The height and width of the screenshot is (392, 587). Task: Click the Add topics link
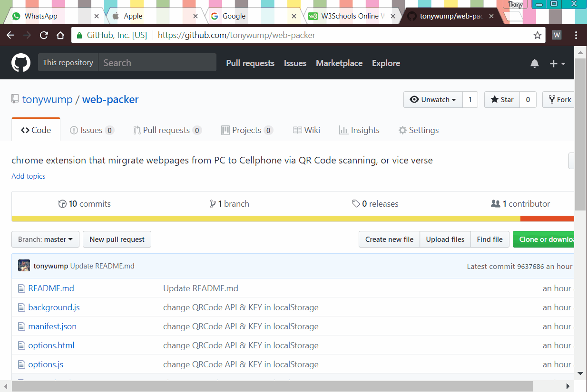(x=28, y=176)
